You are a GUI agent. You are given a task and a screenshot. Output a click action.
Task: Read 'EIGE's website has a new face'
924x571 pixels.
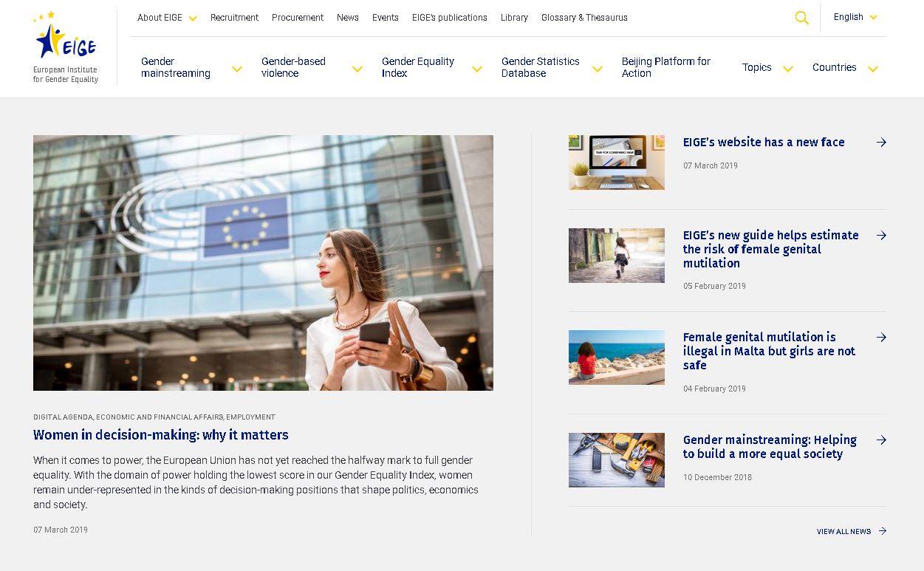(x=764, y=143)
